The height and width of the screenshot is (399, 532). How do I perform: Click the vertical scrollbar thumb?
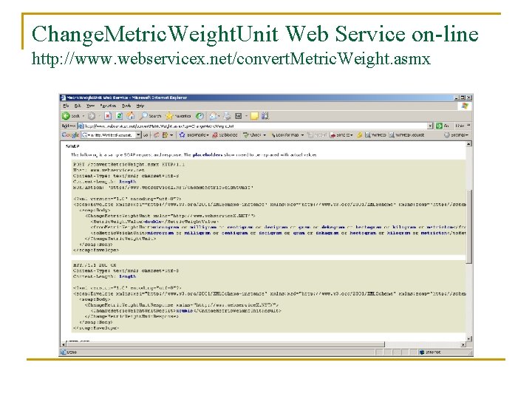[x=469, y=227]
